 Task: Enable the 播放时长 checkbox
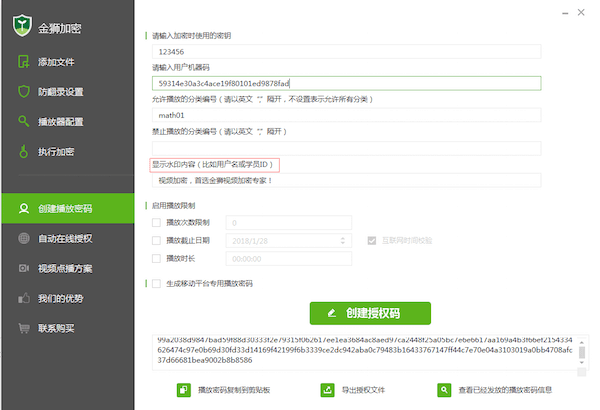tap(156, 258)
